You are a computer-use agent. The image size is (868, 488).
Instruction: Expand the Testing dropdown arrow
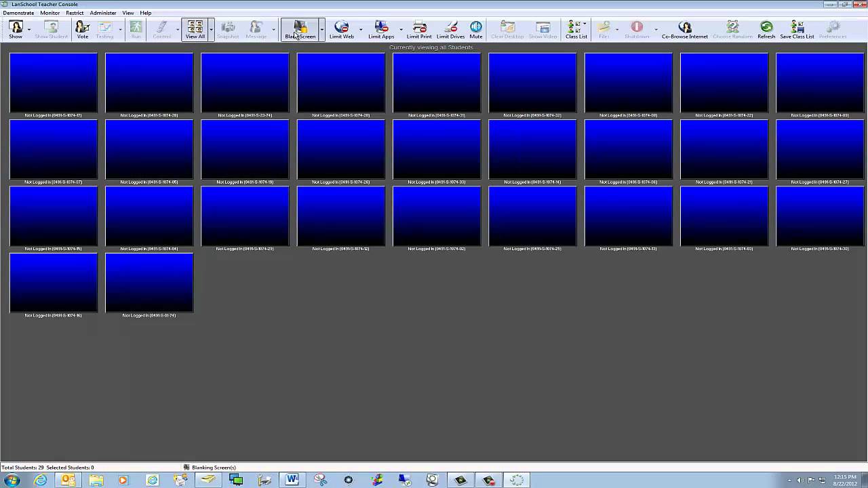pyautogui.click(x=120, y=29)
